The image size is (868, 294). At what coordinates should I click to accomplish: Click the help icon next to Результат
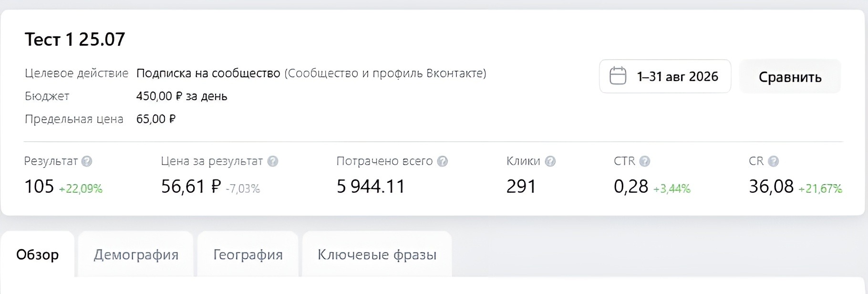click(x=87, y=161)
